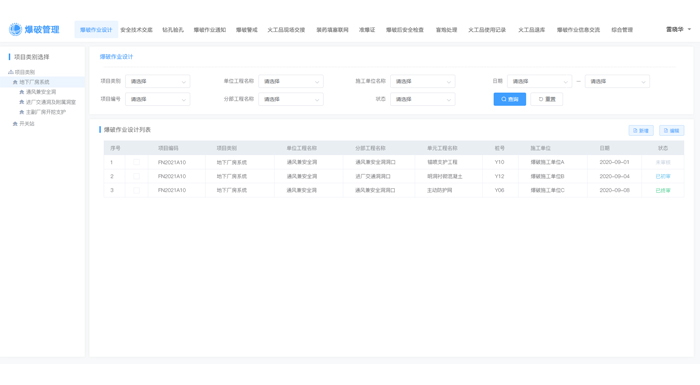Tick the checkbox in table row 1

[137, 162]
